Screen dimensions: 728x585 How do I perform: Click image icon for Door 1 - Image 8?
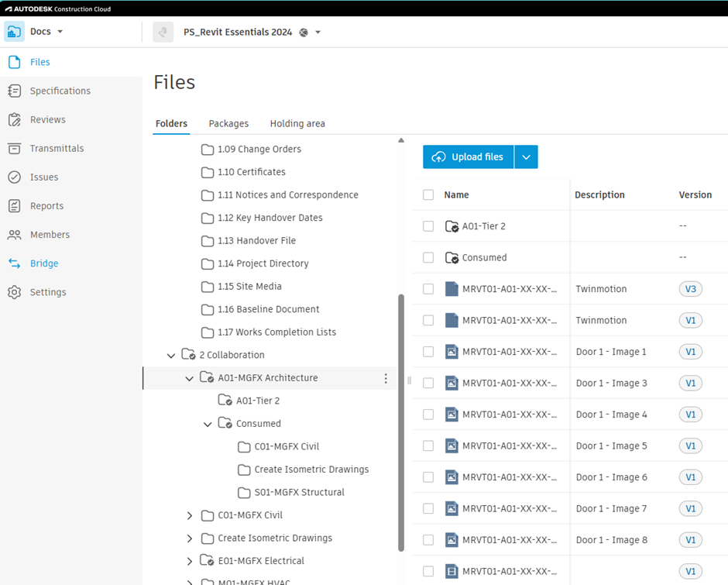click(452, 540)
